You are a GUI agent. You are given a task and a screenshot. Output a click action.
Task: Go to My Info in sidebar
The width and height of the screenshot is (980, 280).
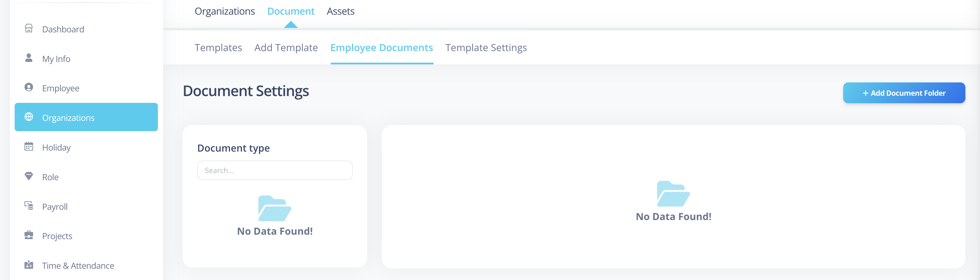(x=86, y=59)
